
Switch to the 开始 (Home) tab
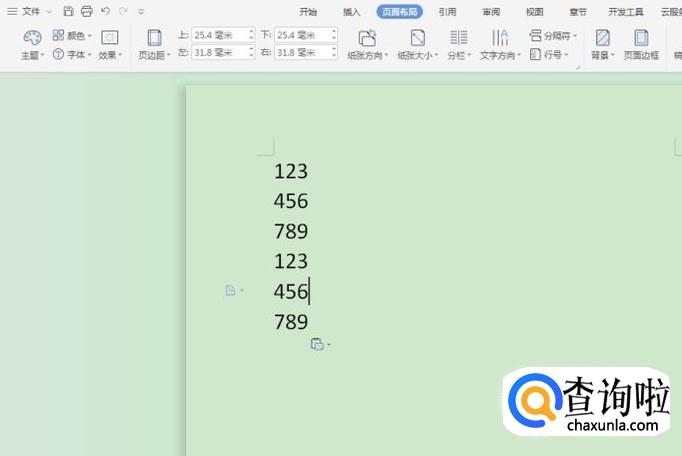tap(308, 12)
